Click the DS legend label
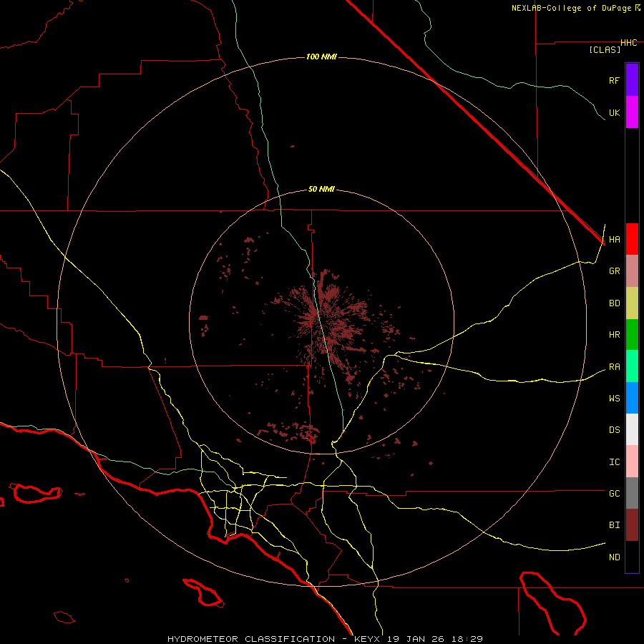Image resolution: width=644 pixels, height=644 pixels. pos(614,430)
